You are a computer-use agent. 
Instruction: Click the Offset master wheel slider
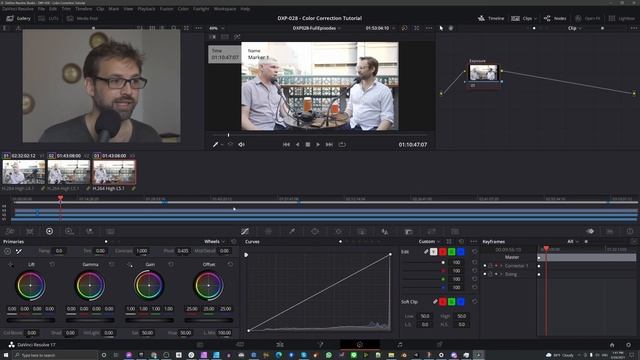(x=209, y=320)
